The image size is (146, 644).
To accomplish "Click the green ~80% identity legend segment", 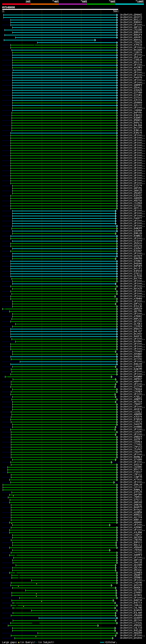I will tap(101, 4).
